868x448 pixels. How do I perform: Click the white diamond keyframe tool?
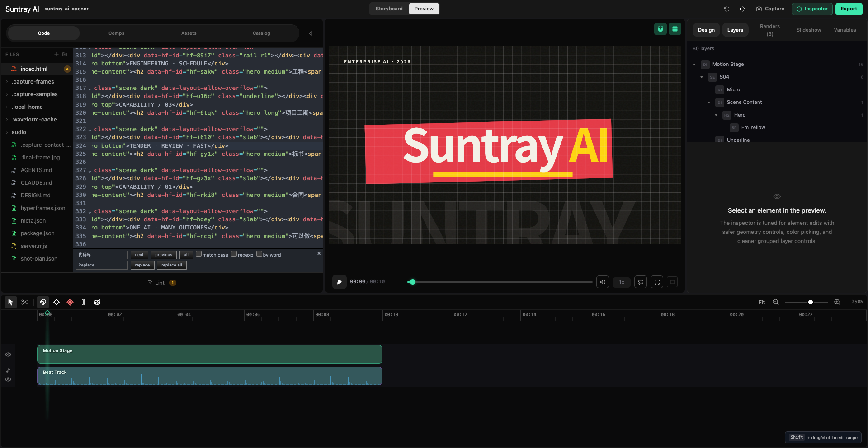point(57,302)
